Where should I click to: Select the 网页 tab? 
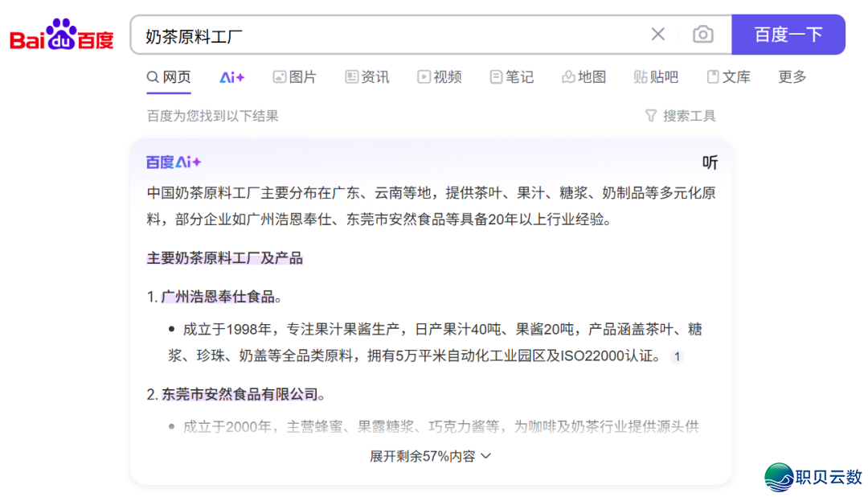pyautogui.click(x=169, y=77)
